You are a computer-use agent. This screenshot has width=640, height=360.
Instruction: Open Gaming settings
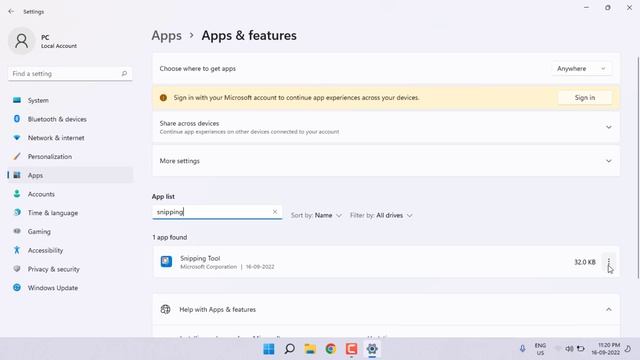coord(70,231)
